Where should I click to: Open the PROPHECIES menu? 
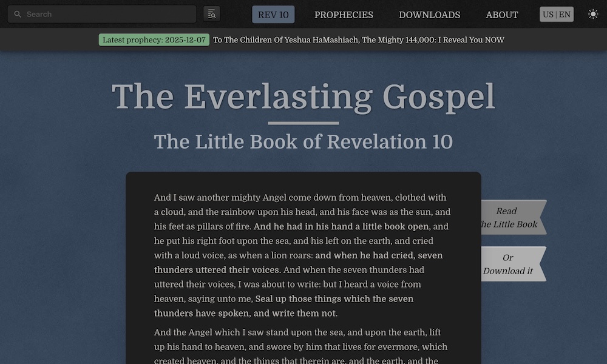344,15
